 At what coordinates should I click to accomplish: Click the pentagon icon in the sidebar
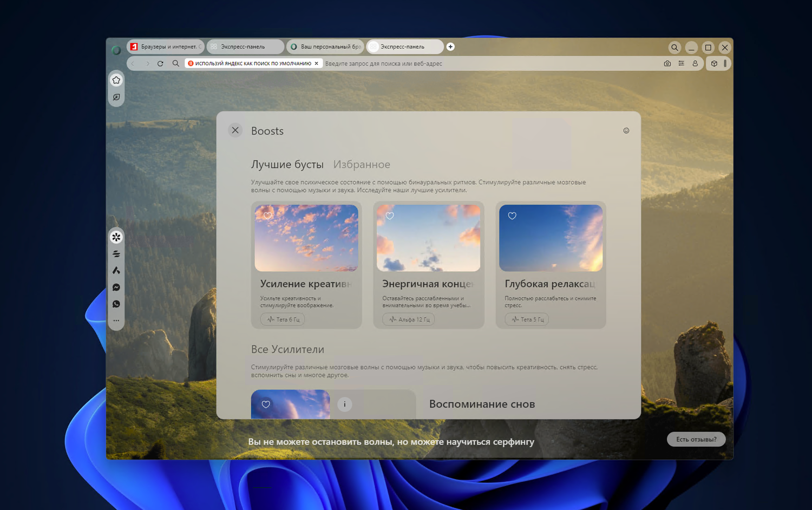tap(116, 80)
